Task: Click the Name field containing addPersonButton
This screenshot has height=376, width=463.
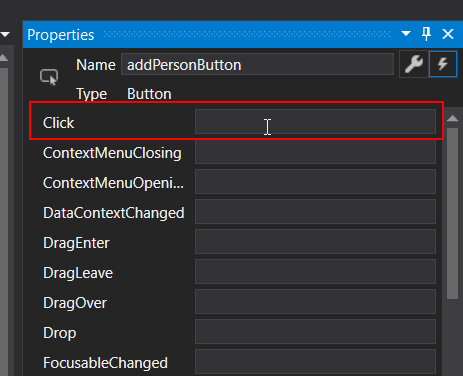Action: 257,64
